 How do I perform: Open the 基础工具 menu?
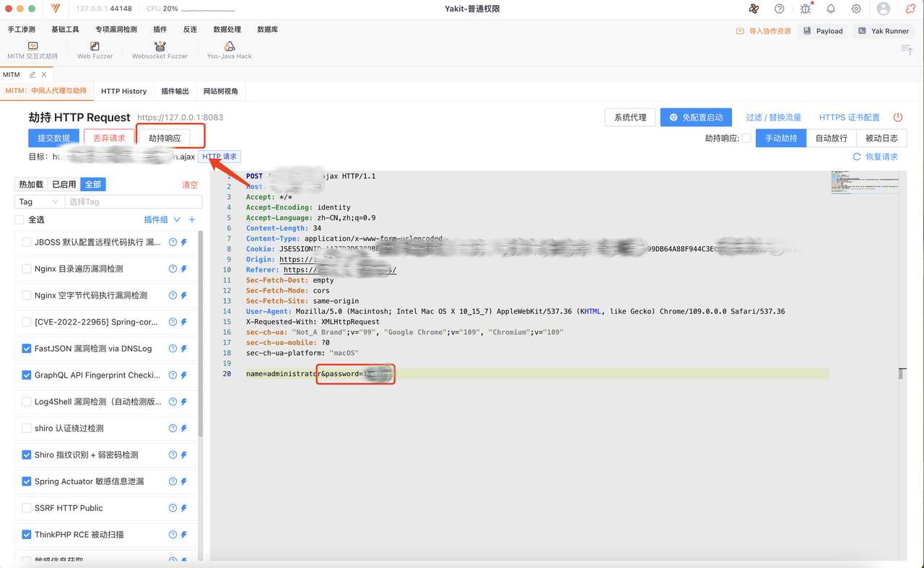pos(66,30)
